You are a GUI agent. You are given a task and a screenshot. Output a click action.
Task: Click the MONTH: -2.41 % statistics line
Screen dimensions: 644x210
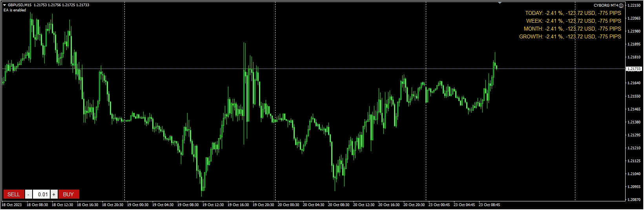coord(572,29)
